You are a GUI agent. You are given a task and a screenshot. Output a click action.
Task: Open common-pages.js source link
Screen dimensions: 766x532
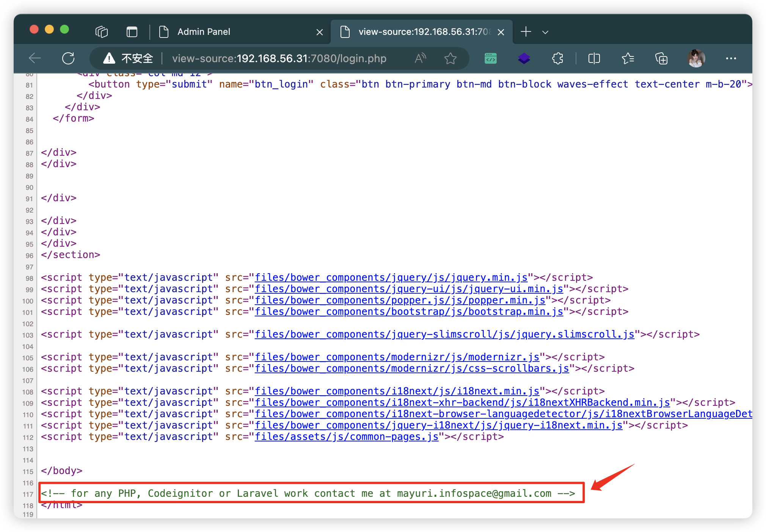point(347,437)
